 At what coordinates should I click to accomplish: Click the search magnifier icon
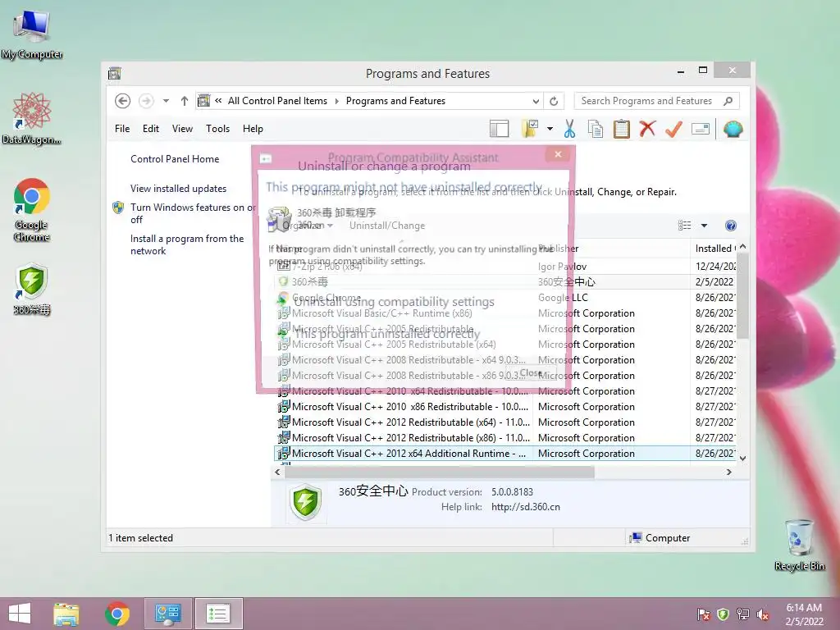[x=728, y=101]
